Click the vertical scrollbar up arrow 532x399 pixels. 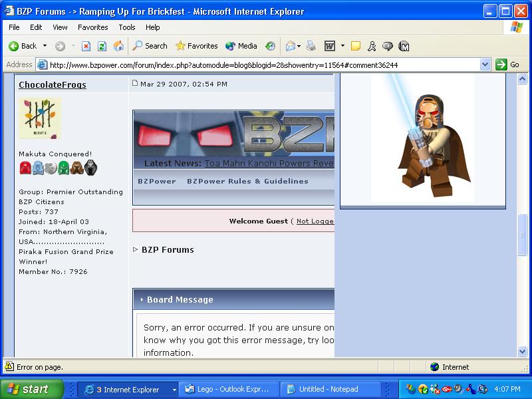click(522, 79)
